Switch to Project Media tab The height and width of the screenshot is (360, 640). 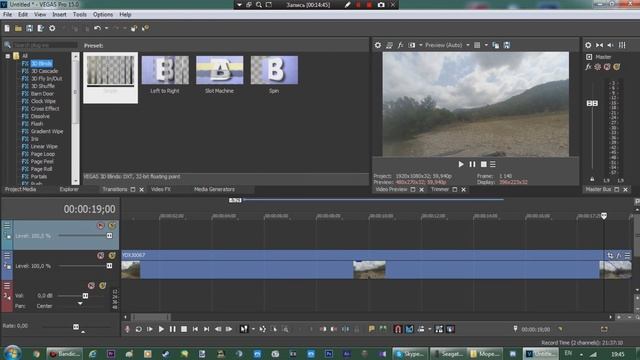pyautogui.click(x=20, y=189)
